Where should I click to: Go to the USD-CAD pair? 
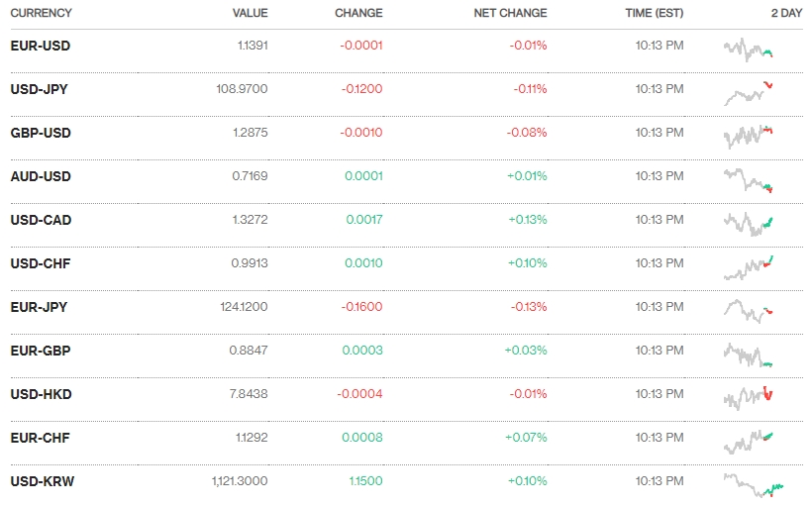41,220
